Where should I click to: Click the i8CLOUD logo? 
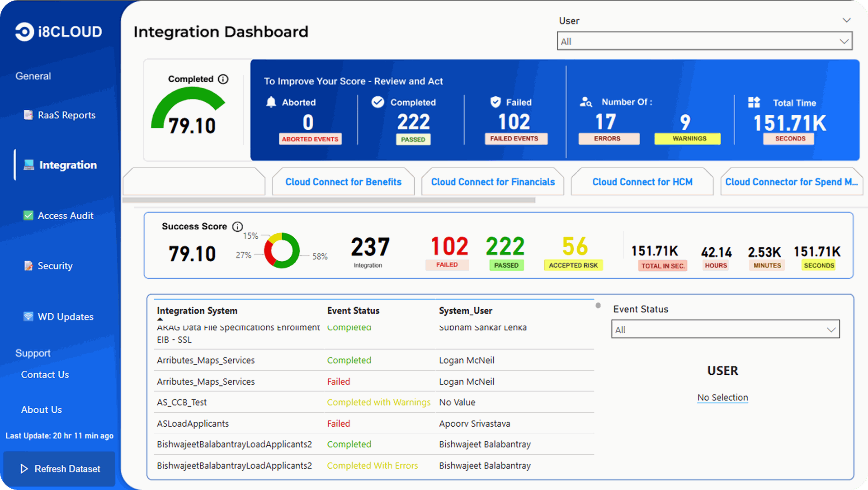58,32
